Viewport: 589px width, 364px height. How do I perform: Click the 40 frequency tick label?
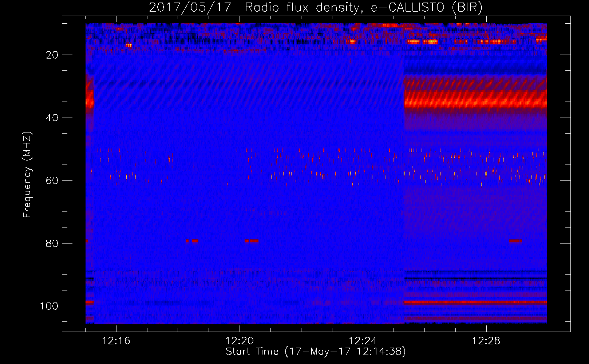click(x=52, y=118)
